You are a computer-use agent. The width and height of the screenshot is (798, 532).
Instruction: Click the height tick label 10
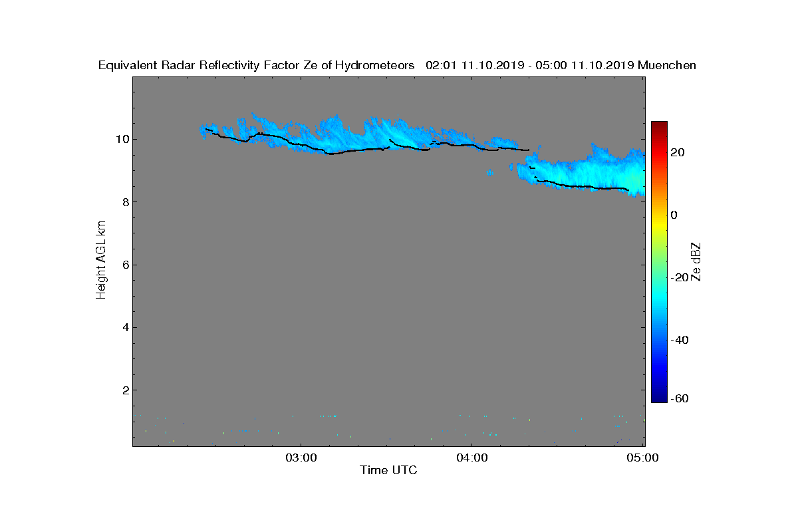122,139
